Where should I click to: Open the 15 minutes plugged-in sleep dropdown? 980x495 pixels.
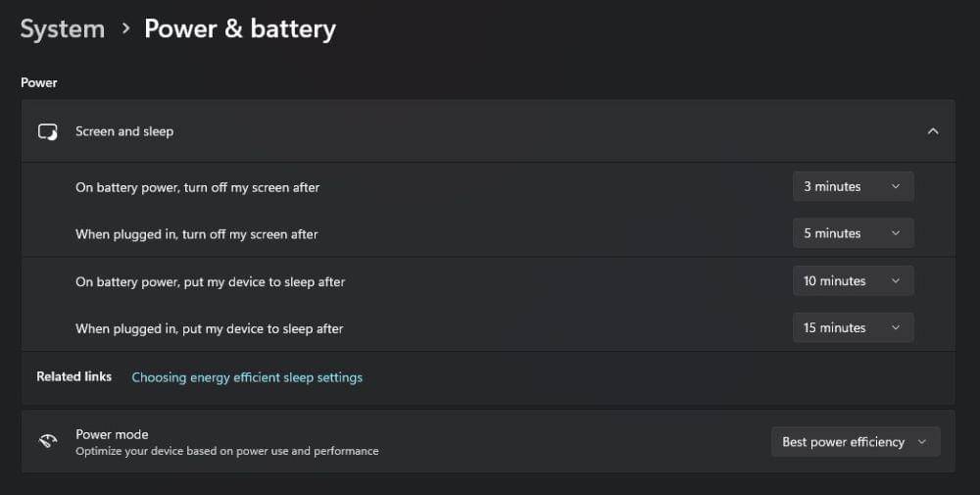click(853, 327)
